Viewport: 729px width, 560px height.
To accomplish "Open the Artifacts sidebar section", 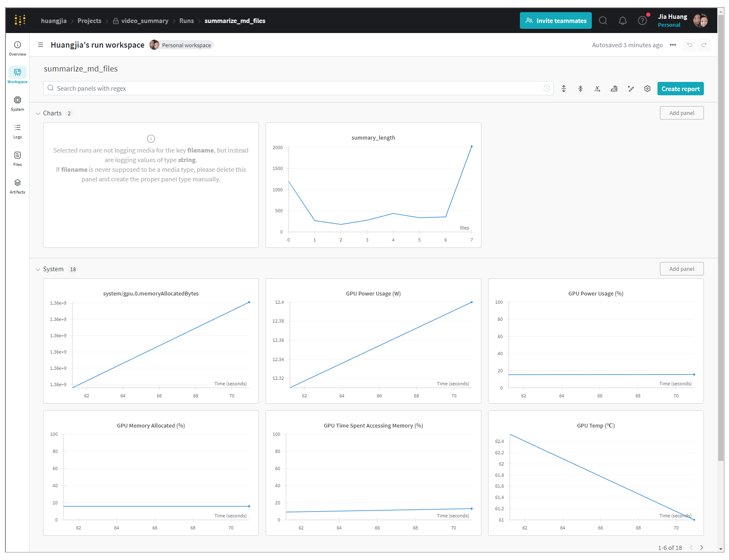I will click(x=18, y=186).
